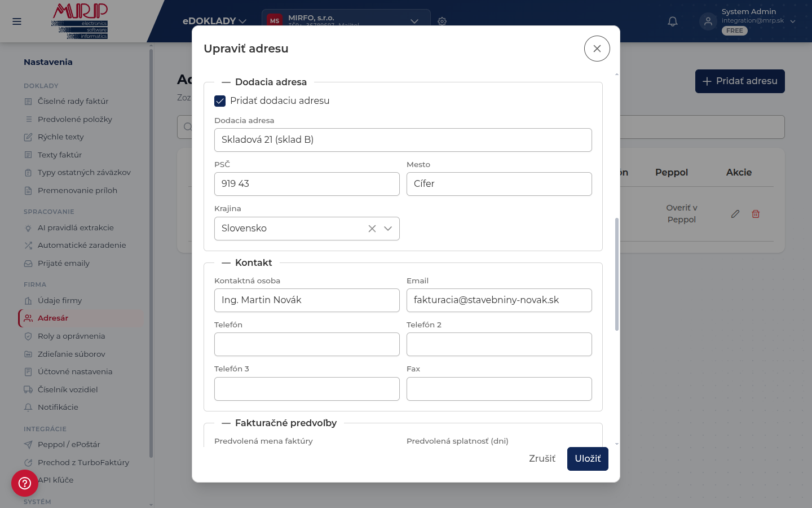The width and height of the screenshot is (812, 508).
Task: Open Peppol / ePoštár integration
Action: [x=69, y=445]
